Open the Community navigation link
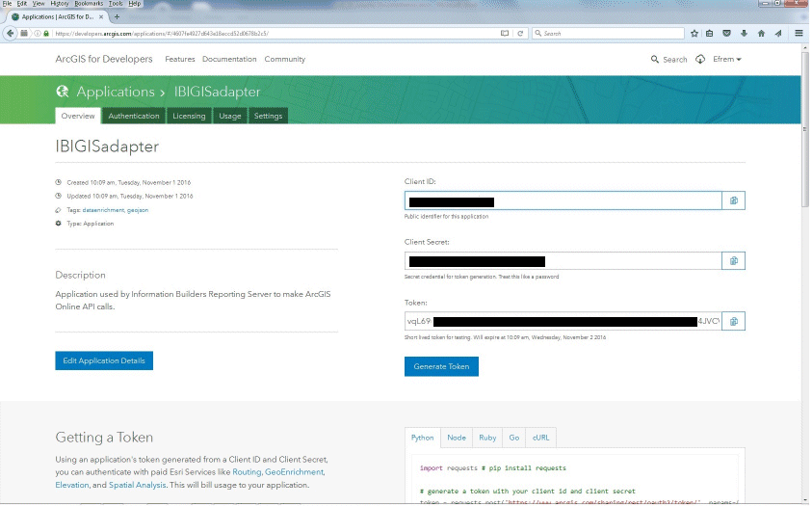 click(x=285, y=59)
